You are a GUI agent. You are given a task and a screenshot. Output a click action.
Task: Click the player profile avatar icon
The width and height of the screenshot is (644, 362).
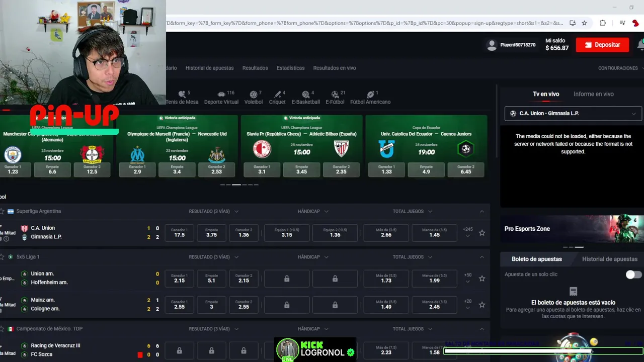492,45
